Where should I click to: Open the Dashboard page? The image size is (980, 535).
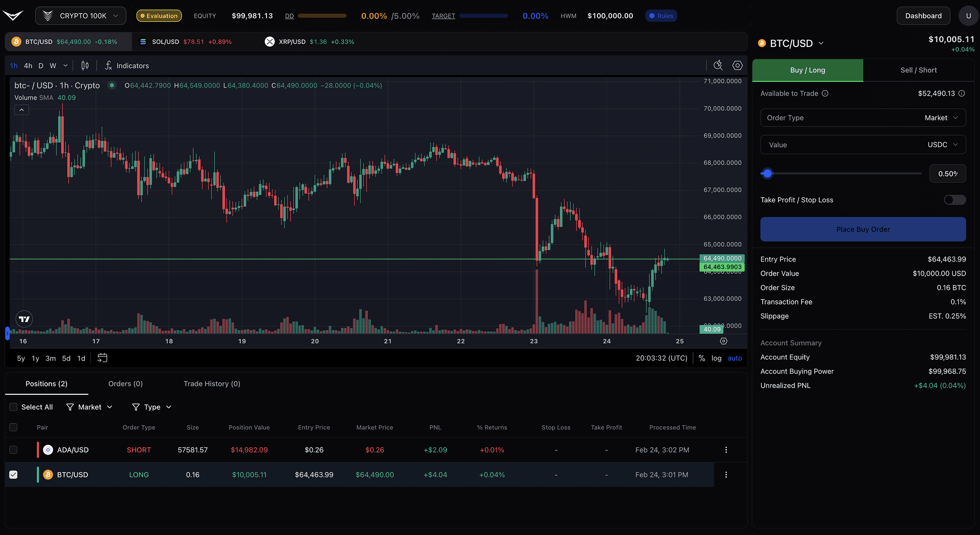[x=923, y=16]
